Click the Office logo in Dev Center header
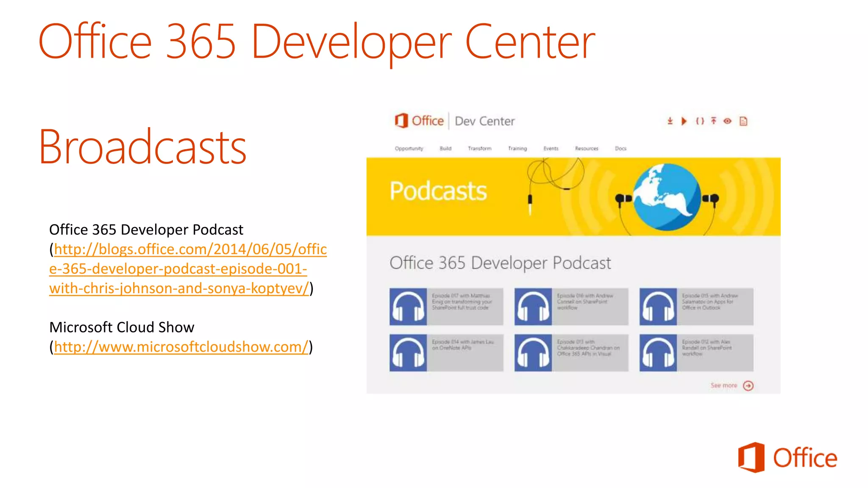Viewport: 868px width, 488px height. tap(419, 121)
